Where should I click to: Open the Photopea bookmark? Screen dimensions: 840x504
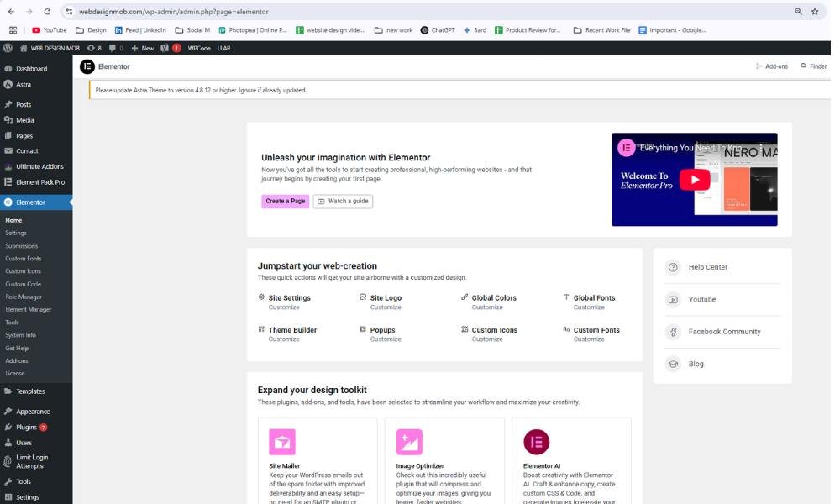tap(252, 30)
